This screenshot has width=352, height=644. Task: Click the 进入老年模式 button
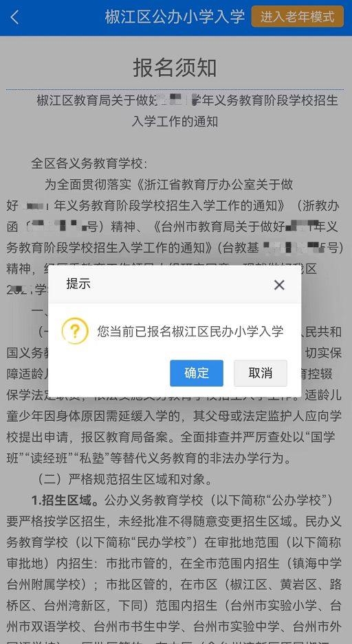pos(298,17)
